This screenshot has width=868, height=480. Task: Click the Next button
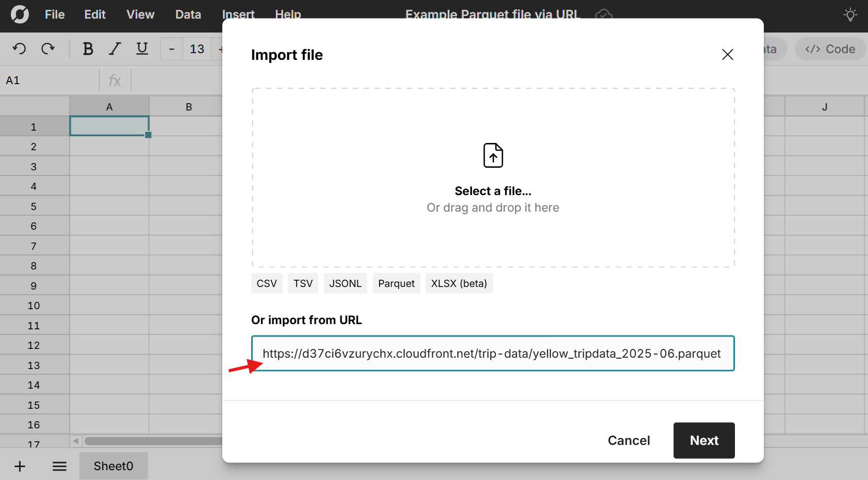pos(703,440)
